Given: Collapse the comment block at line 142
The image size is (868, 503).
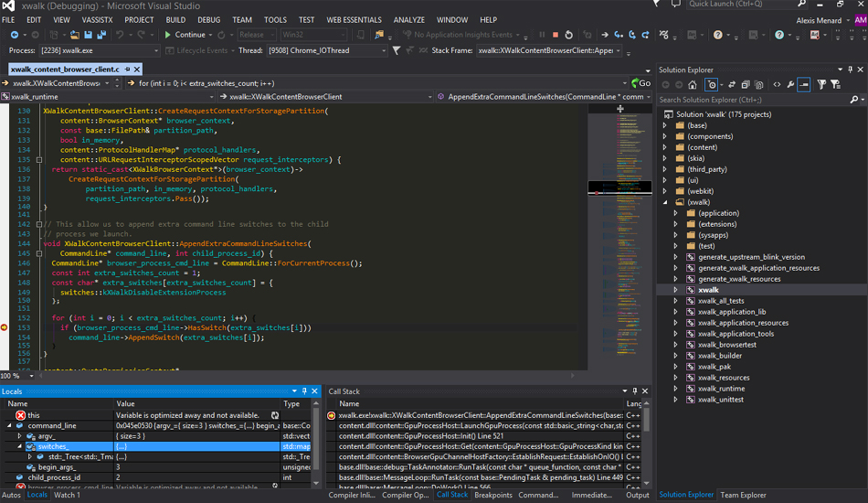Looking at the screenshot, I should [x=38, y=224].
